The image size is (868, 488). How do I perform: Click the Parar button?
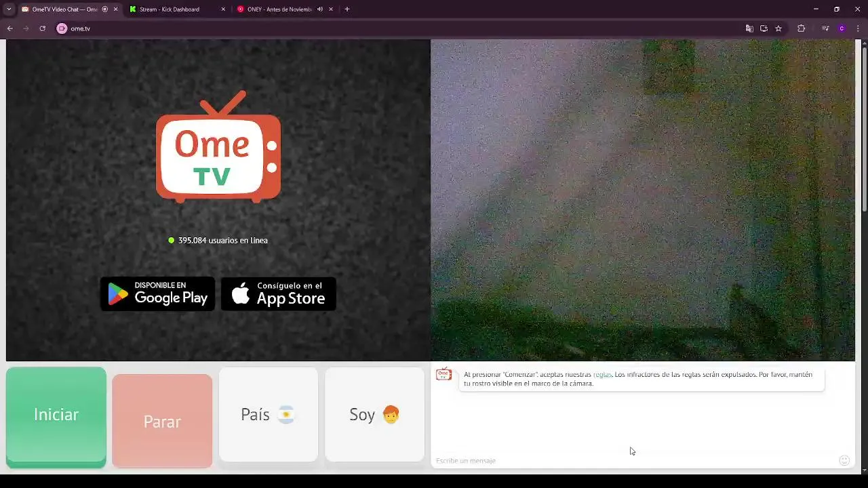point(162,421)
